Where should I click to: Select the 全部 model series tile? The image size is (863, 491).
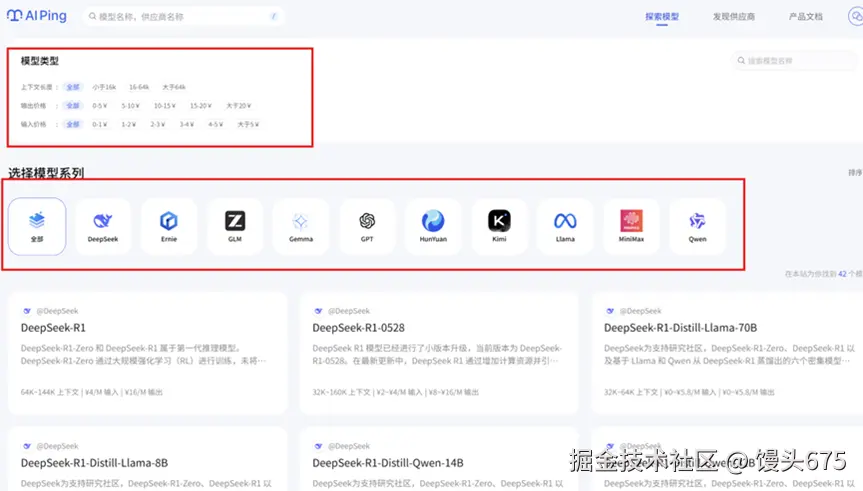tap(37, 227)
